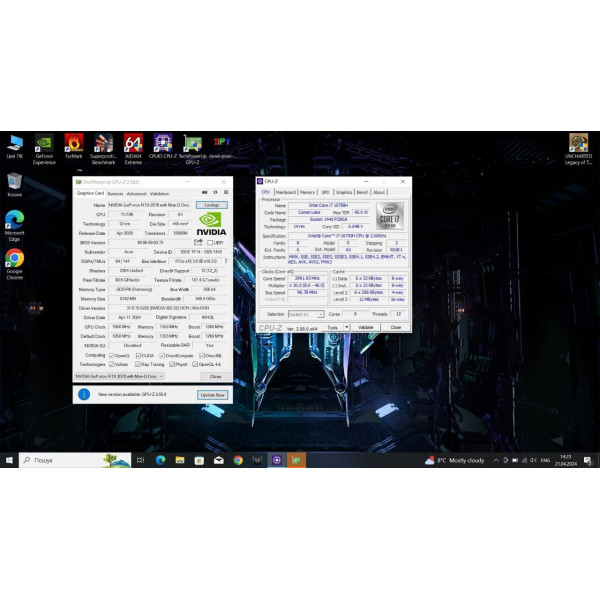The height and width of the screenshot is (600, 600).
Task: Open the Memory tab in CPU-Z
Action: (307, 192)
